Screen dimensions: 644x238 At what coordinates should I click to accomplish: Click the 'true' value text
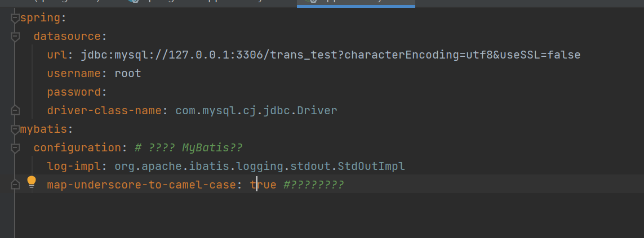pyautogui.click(x=263, y=185)
